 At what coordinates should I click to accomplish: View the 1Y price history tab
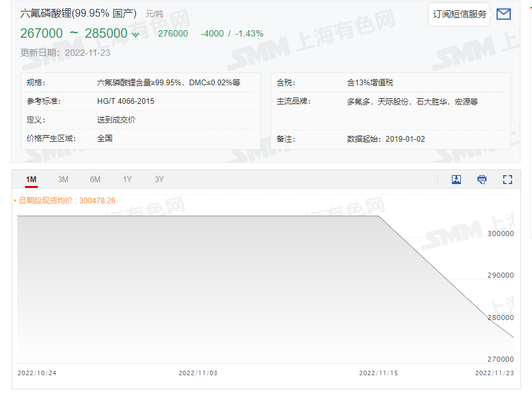[x=127, y=180]
